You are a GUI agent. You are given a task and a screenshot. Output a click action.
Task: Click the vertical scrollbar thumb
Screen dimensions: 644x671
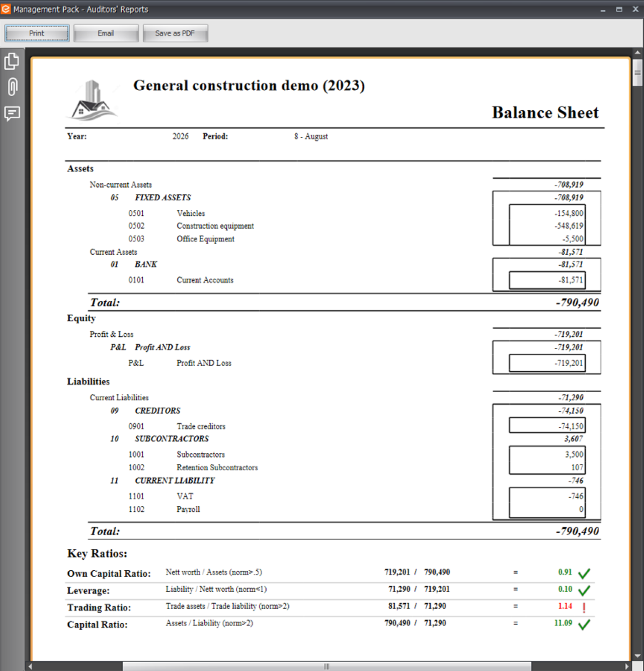pyautogui.click(x=637, y=73)
